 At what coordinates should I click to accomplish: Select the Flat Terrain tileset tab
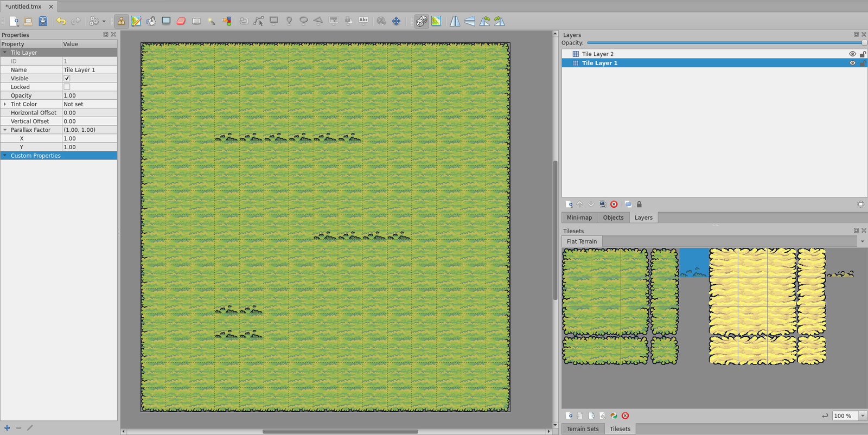pos(582,241)
